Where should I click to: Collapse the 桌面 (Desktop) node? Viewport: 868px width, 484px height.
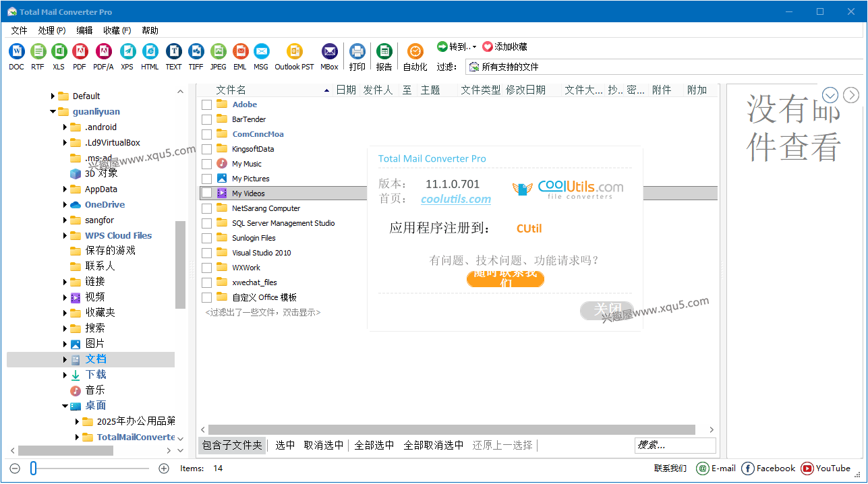65,406
